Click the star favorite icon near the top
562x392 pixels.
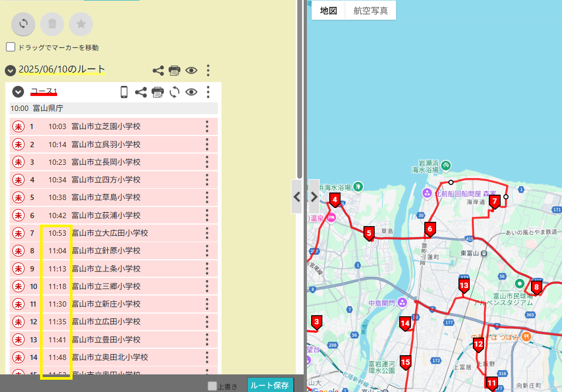click(81, 24)
